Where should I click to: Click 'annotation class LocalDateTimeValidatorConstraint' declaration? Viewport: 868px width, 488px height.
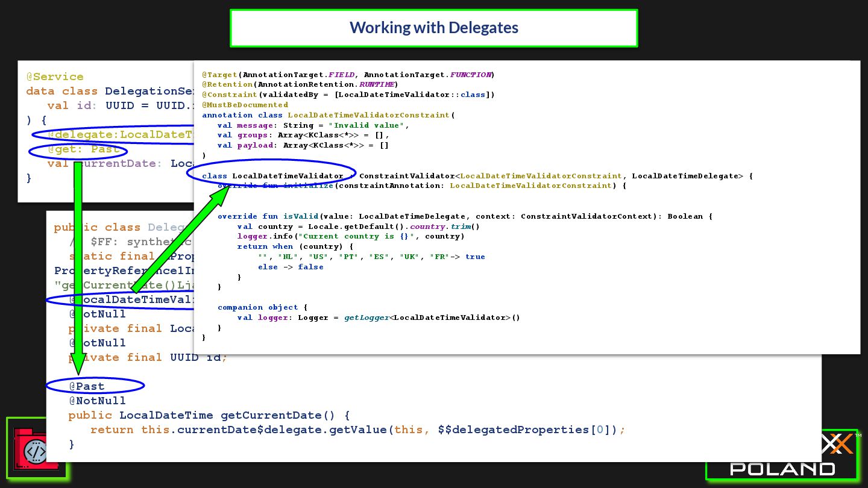coord(328,115)
